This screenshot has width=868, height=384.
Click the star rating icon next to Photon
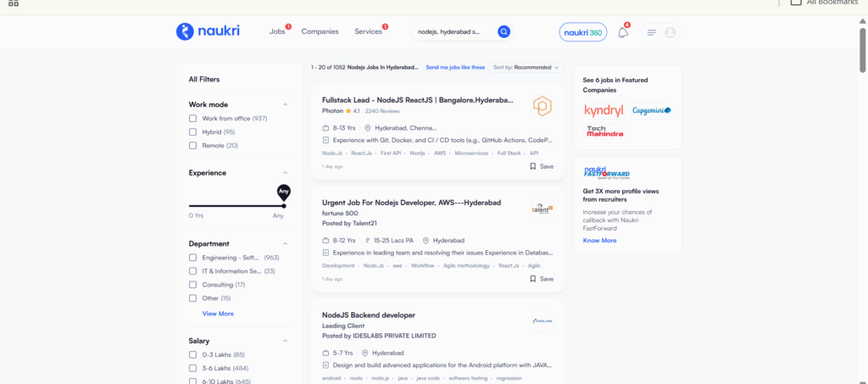click(x=348, y=111)
